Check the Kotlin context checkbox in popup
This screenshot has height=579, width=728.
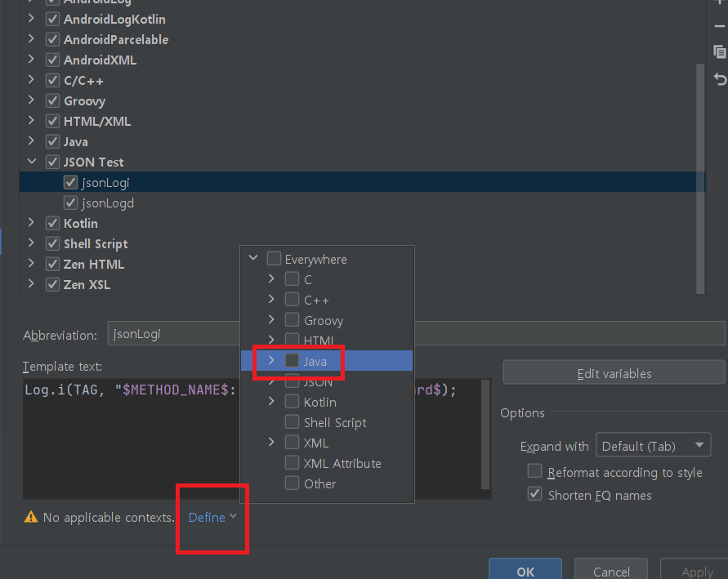click(292, 401)
